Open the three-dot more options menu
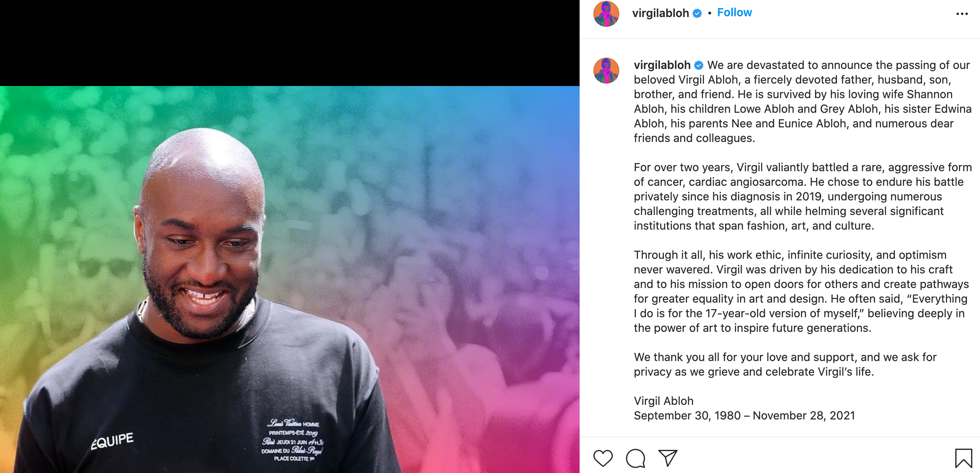980x473 pixels. pos(962,14)
